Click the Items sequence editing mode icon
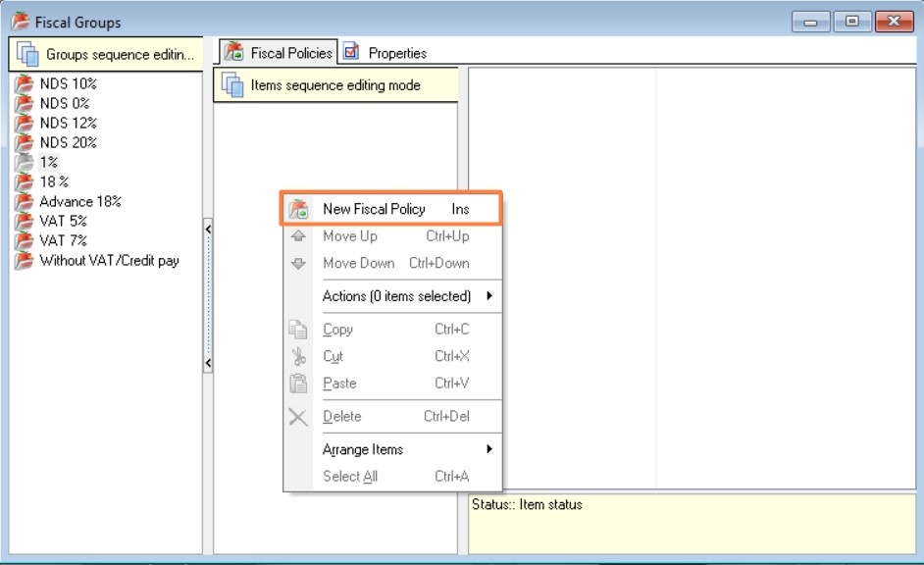 (232, 85)
